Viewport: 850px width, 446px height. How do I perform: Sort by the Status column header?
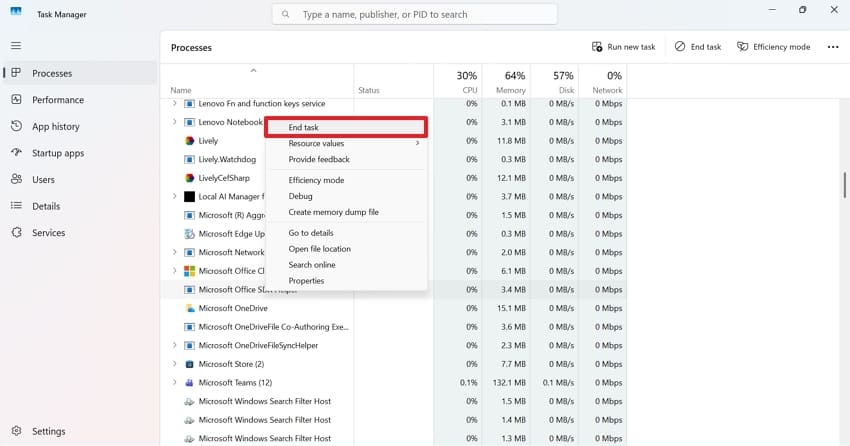394,81
